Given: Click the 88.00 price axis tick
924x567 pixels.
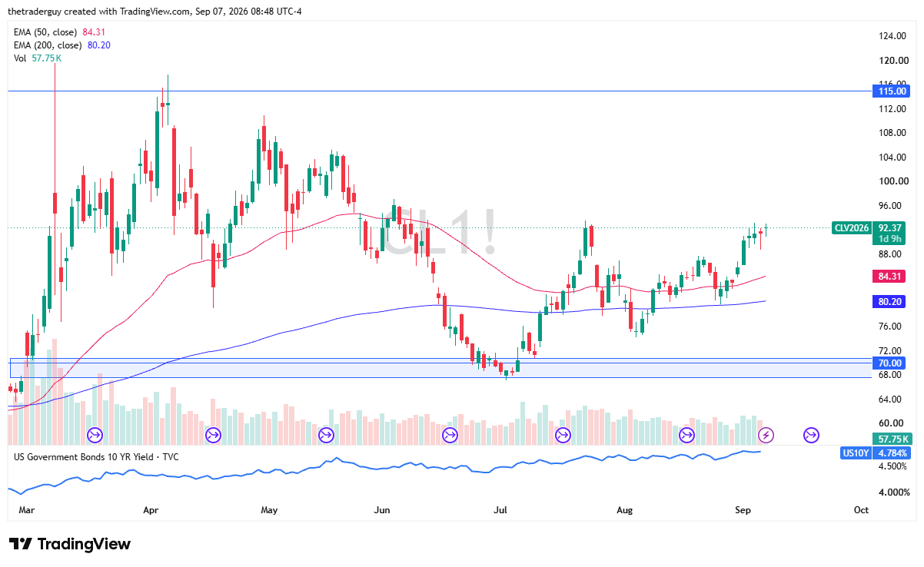Looking at the screenshot, I should 892,254.
